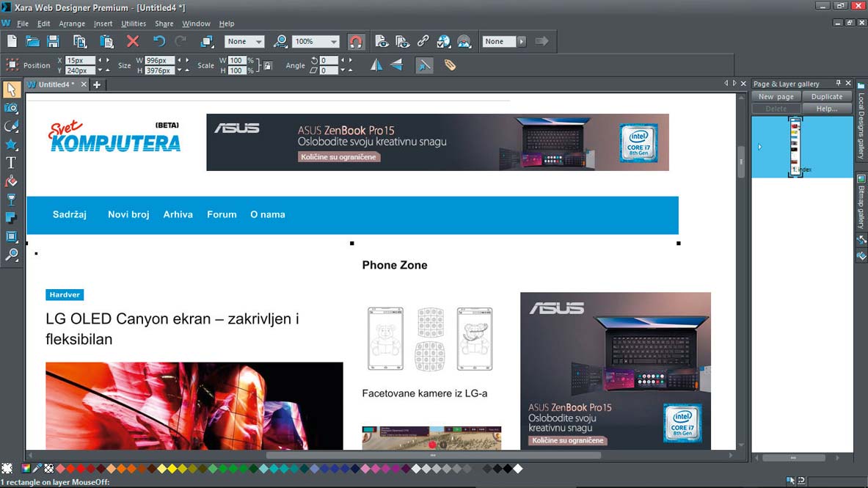
Task: Click the arrange objects order icon
Action: (207, 41)
